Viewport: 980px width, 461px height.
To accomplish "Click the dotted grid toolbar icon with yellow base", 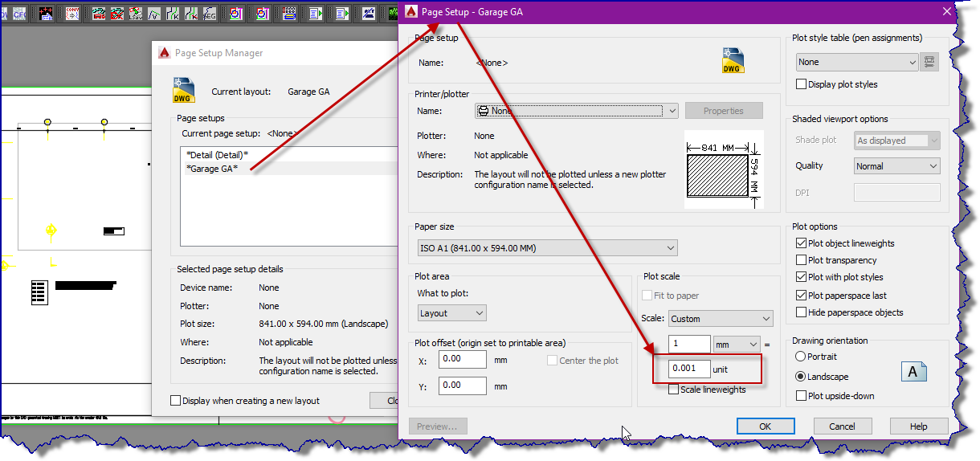I will click(289, 14).
